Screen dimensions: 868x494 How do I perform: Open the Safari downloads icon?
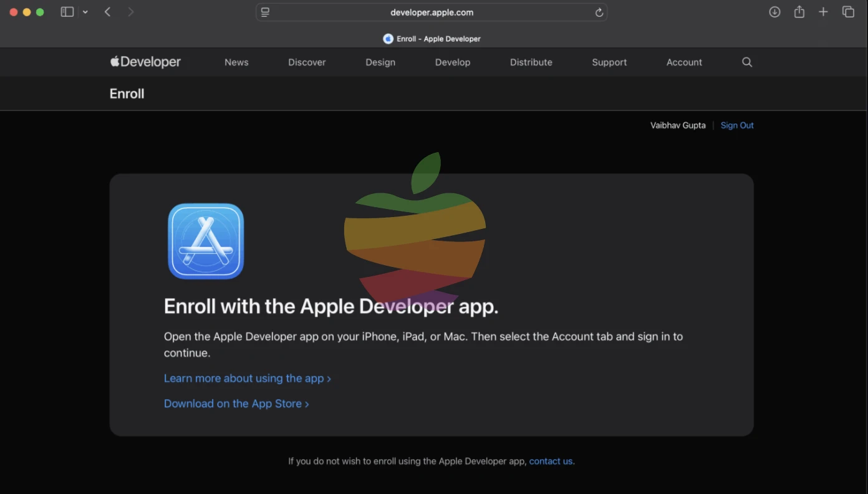coord(774,12)
